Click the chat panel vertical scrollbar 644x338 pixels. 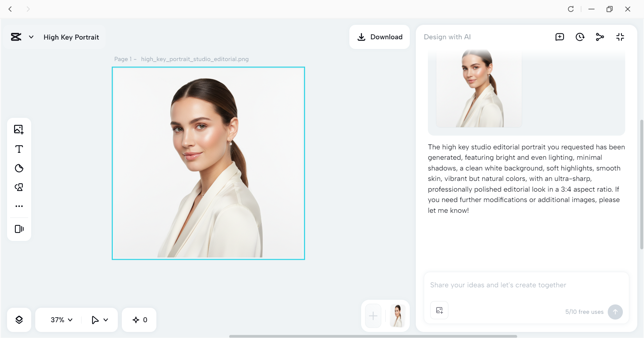(x=642, y=185)
